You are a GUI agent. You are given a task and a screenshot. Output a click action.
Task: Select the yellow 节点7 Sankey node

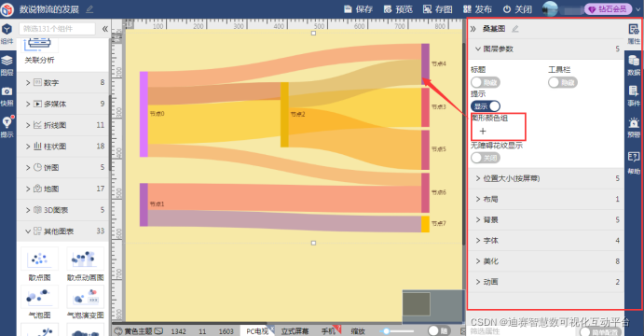tap(425, 224)
